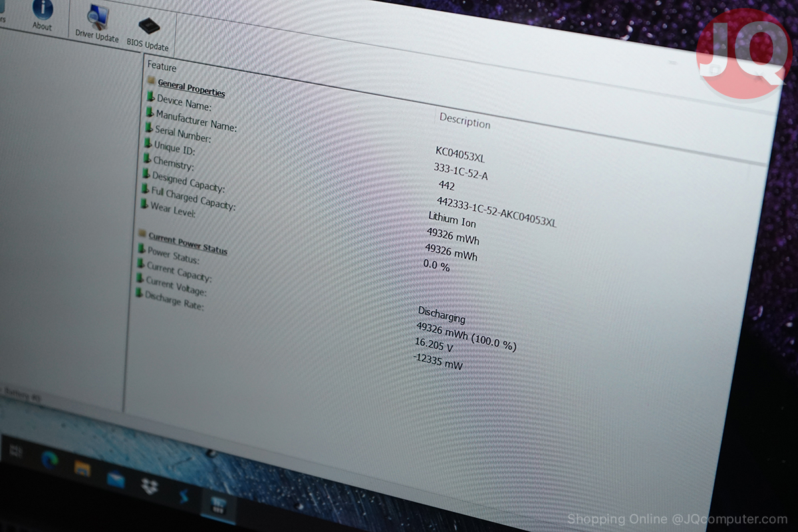The height and width of the screenshot is (532, 798).
Task: Open the About dialog icon
Action: [42, 11]
